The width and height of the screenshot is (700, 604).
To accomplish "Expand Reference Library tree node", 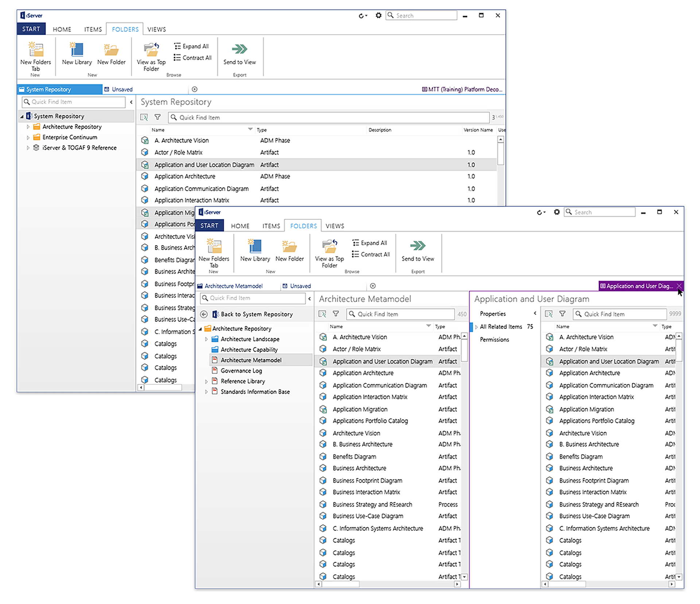I will 206,382.
